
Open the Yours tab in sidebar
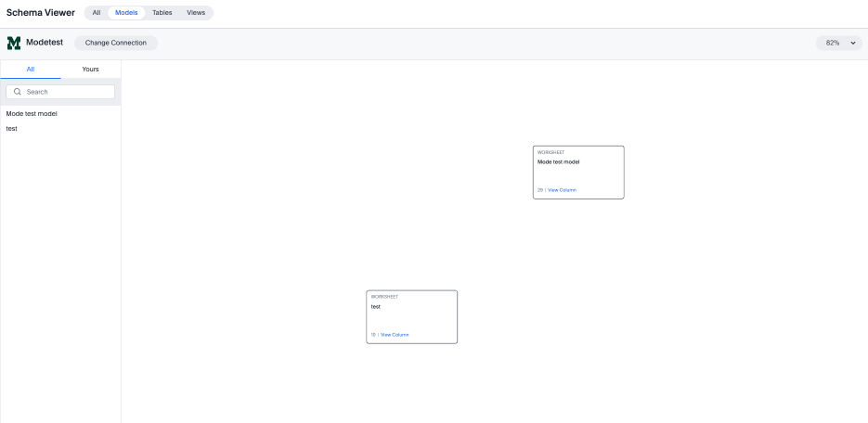[x=90, y=69]
